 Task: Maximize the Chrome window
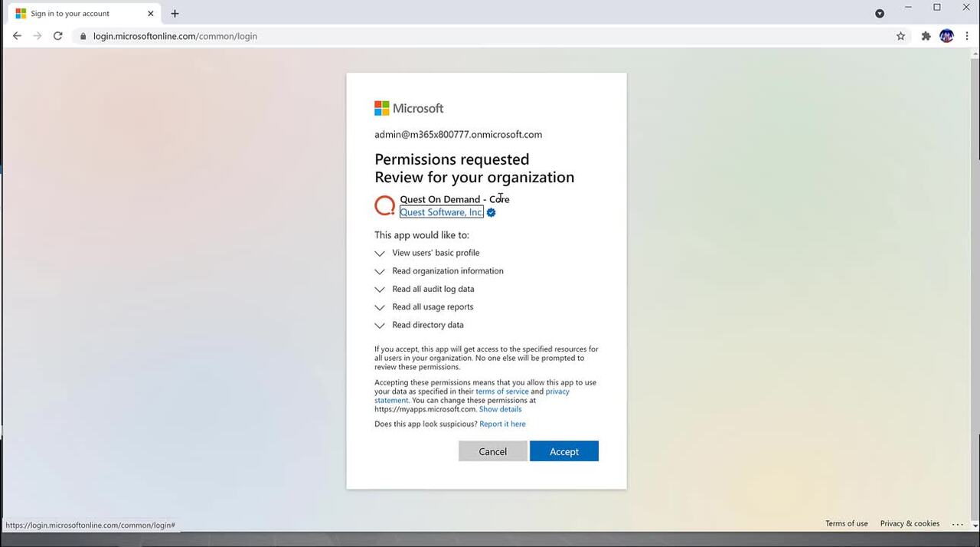937,8
